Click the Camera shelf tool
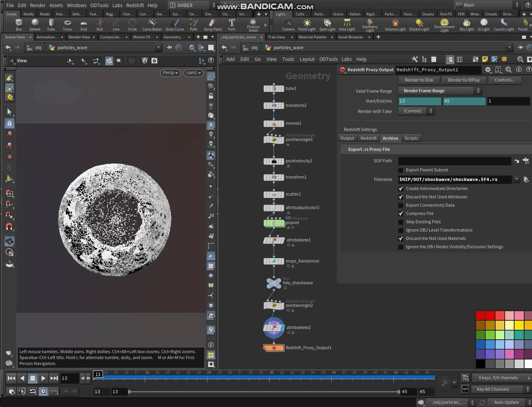The width and height of the screenshot is (532, 407). point(288,25)
